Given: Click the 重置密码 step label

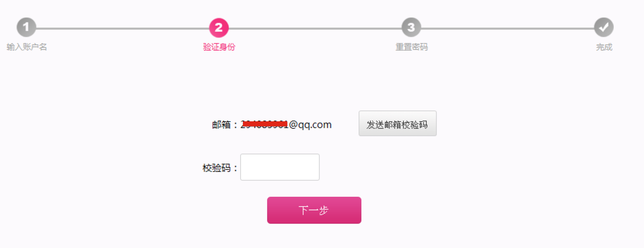Looking at the screenshot, I should 412,47.
